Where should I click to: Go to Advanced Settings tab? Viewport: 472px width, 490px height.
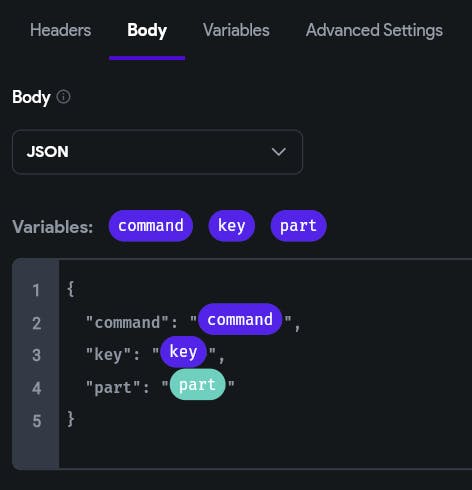374,30
